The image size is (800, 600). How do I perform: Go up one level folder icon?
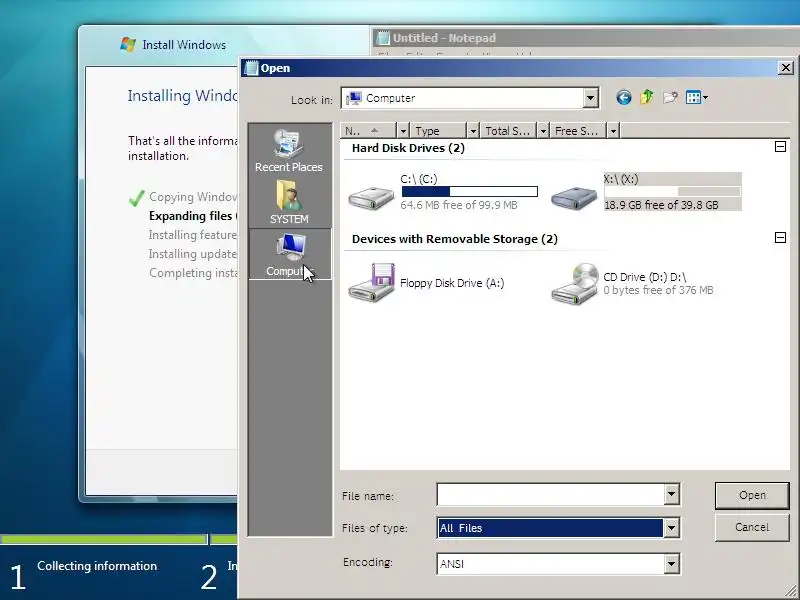pos(647,97)
